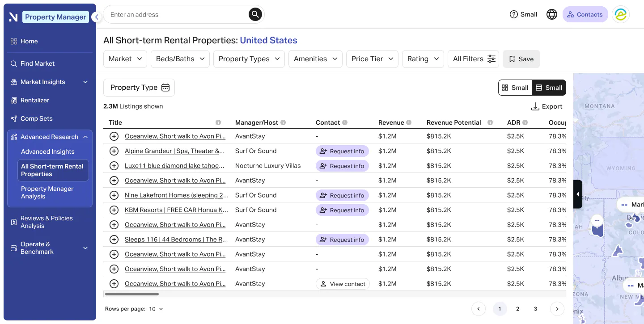Collapse the map panel handle
The height and width of the screenshot is (324, 644).
577,194
